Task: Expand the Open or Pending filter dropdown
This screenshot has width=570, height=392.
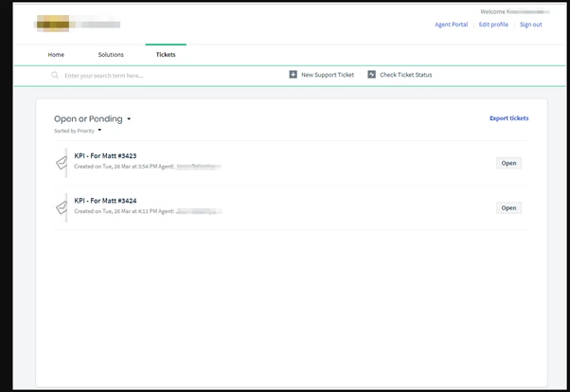Action: point(93,119)
